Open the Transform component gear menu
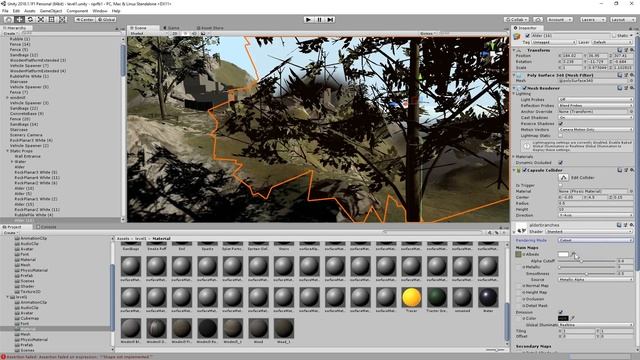Screen dimensions: 640x360 click(631, 50)
